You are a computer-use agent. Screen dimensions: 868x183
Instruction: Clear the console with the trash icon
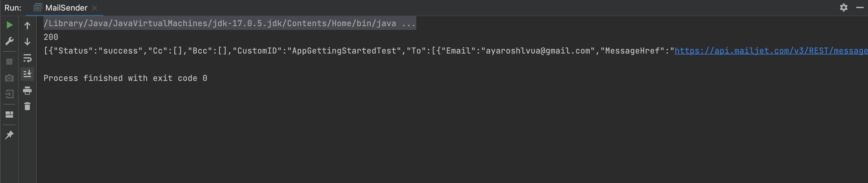coord(27,106)
